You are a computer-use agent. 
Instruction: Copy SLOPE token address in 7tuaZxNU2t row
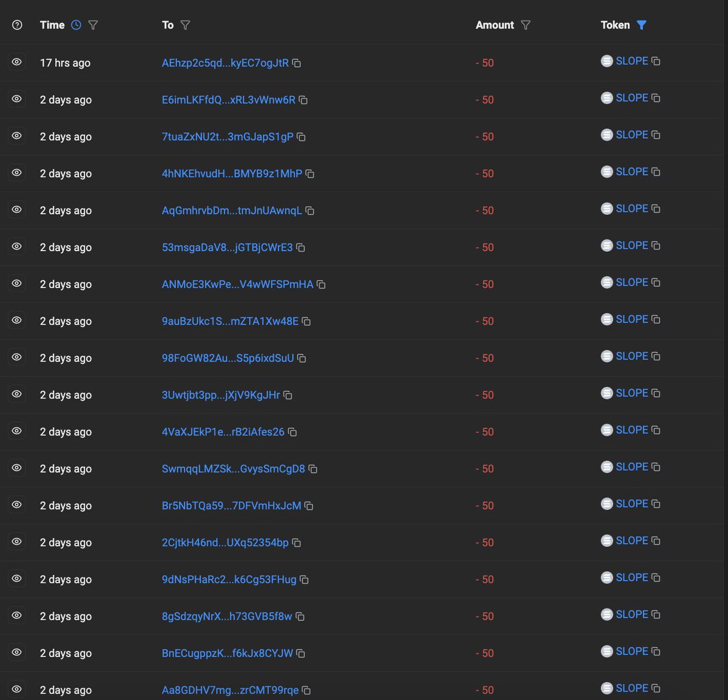click(656, 135)
